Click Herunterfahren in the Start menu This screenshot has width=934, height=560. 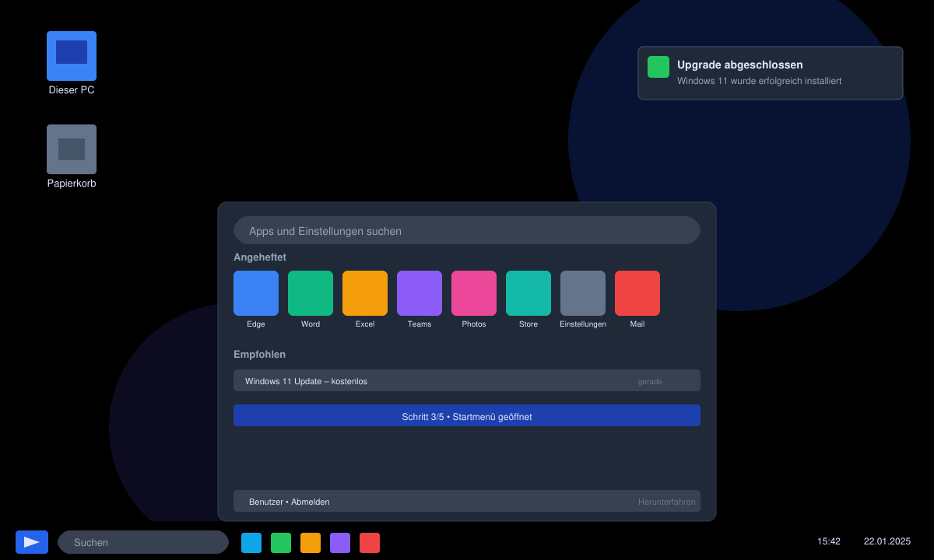(667, 502)
